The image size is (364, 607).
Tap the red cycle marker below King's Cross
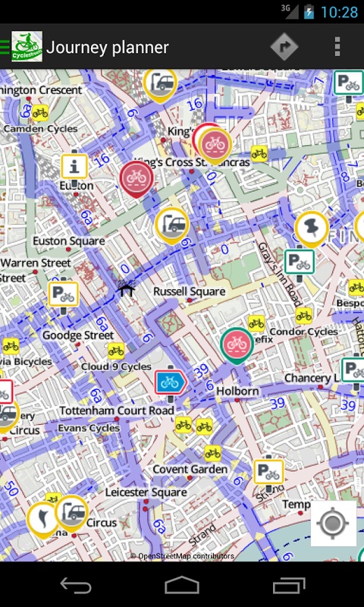(x=136, y=179)
